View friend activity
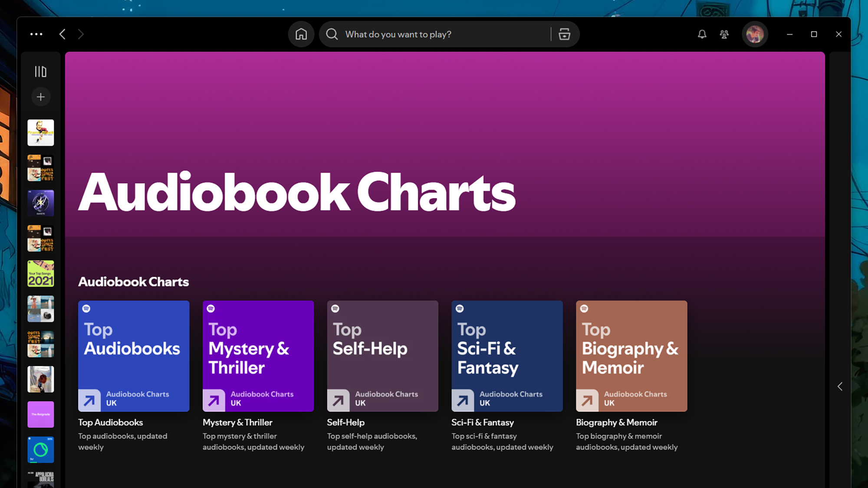Screen dimensions: 868x488 coord(724,34)
